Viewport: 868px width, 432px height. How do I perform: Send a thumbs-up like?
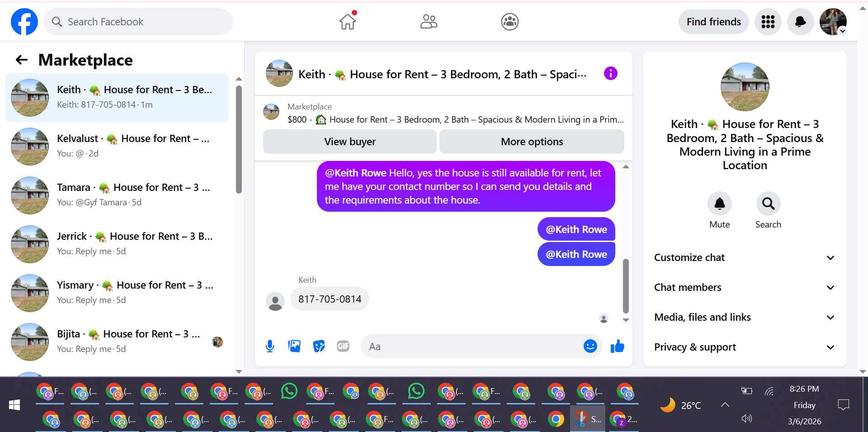[617, 347]
